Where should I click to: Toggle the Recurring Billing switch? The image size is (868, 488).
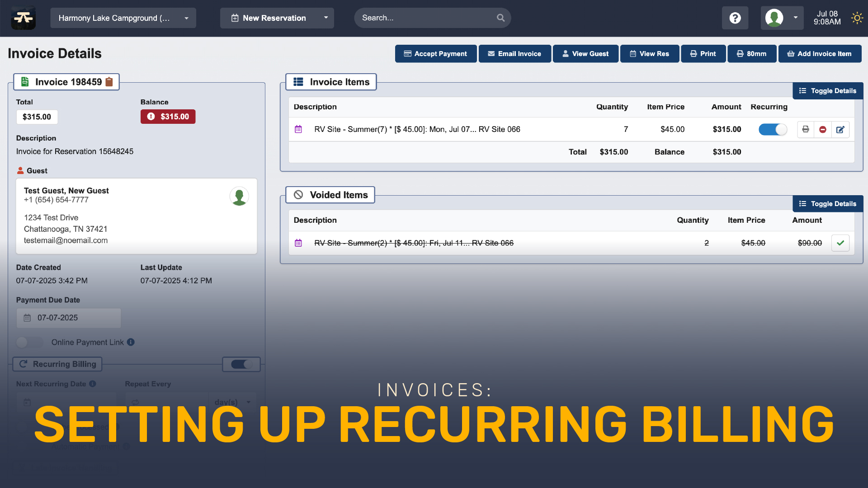(241, 364)
